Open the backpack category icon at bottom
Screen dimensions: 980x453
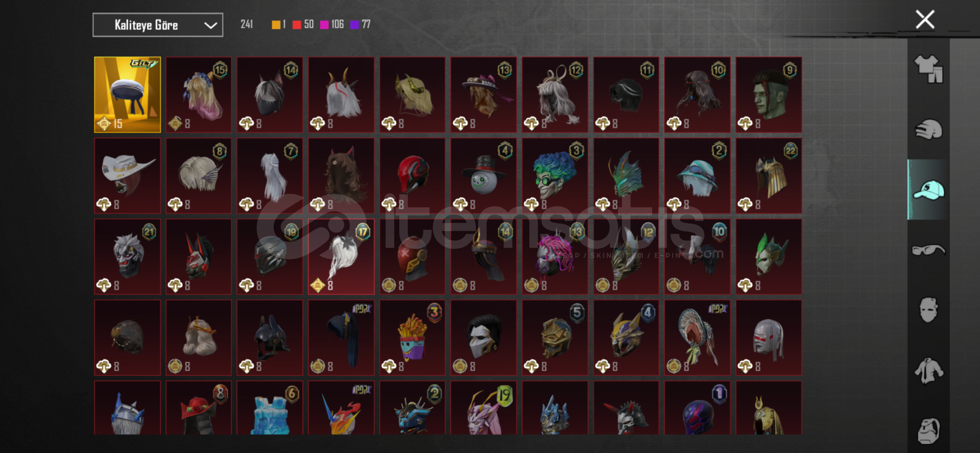(928, 431)
